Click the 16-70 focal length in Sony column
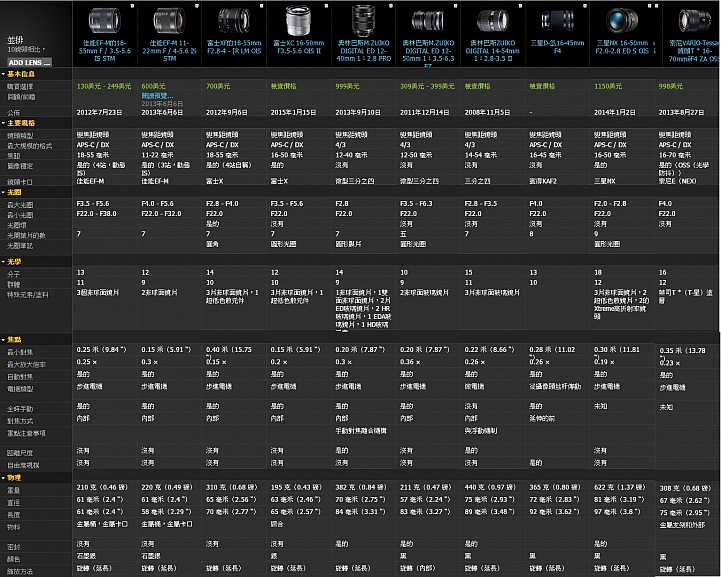 (x=675, y=155)
